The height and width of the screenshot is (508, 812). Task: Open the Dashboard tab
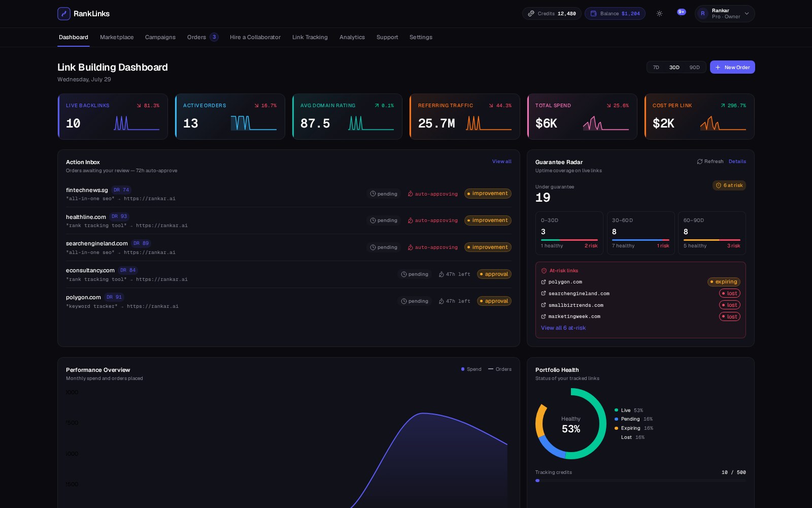click(x=74, y=37)
